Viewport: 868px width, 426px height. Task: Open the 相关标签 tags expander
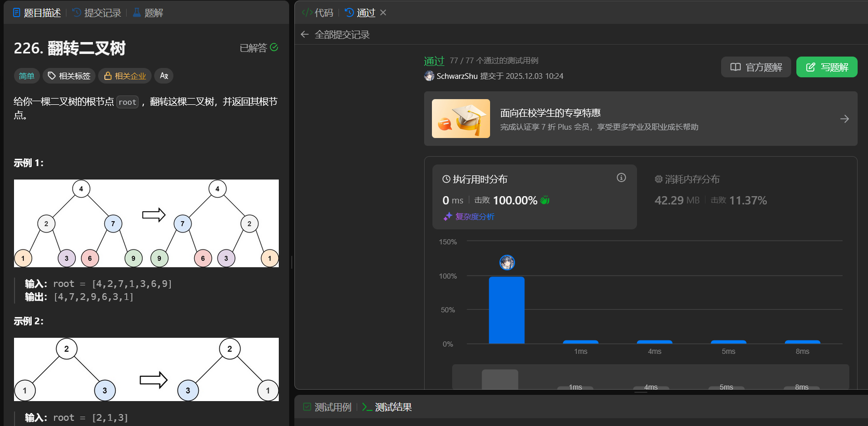click(69, 76)
